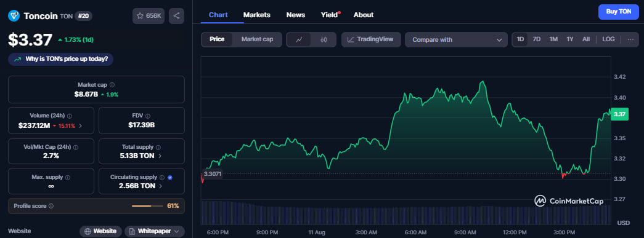Image resolution: width=644 pixels, height=238 pixels.
Task: Toggle LOG scale on chart
Action: point(608,39)
